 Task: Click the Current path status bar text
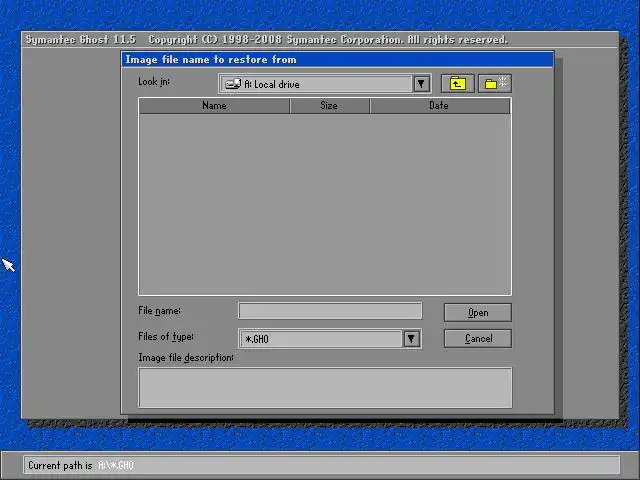(x=81, y=465)
